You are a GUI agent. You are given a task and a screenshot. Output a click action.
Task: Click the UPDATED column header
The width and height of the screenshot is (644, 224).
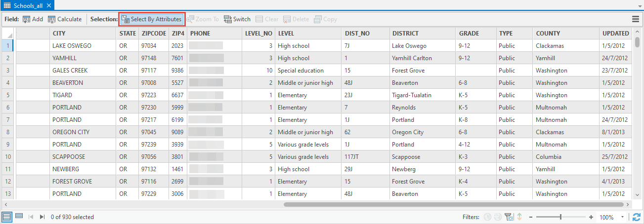click(x=615, y=34)
